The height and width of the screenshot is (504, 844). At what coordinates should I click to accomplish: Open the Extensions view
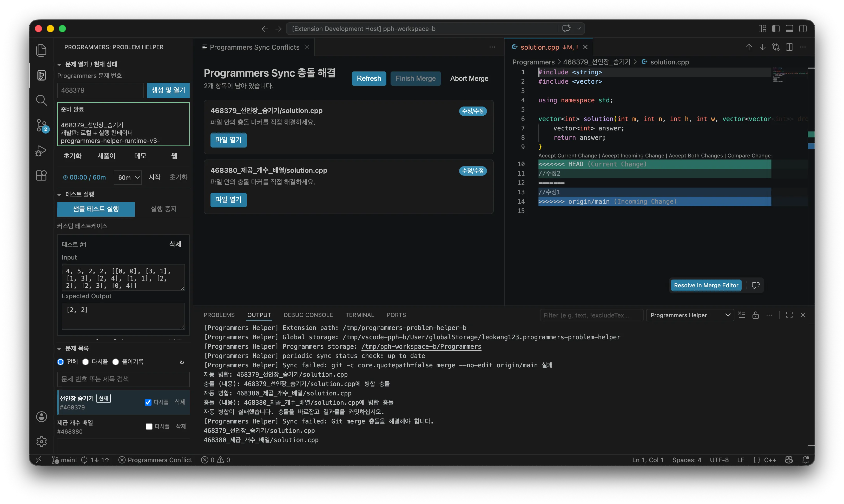pos(41,175)
